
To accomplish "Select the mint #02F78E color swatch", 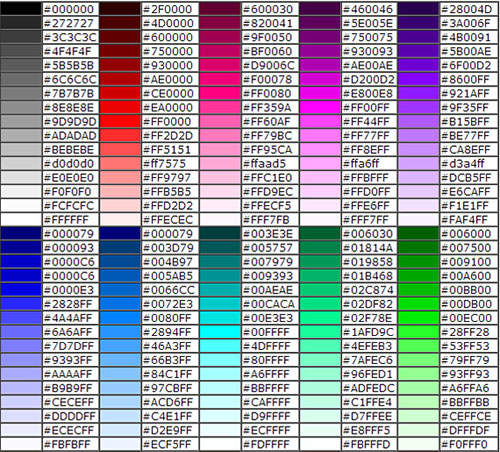I will (319, 318).
